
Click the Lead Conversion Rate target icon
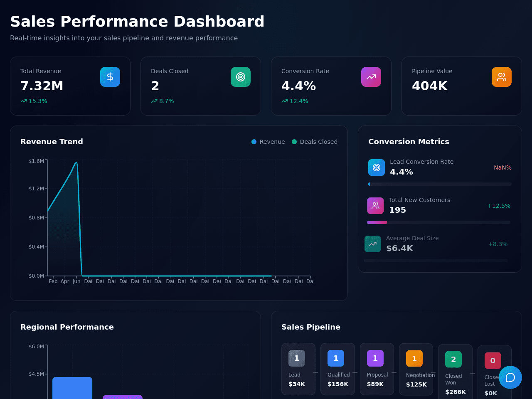pyautogui.click(x=377, y=167)
